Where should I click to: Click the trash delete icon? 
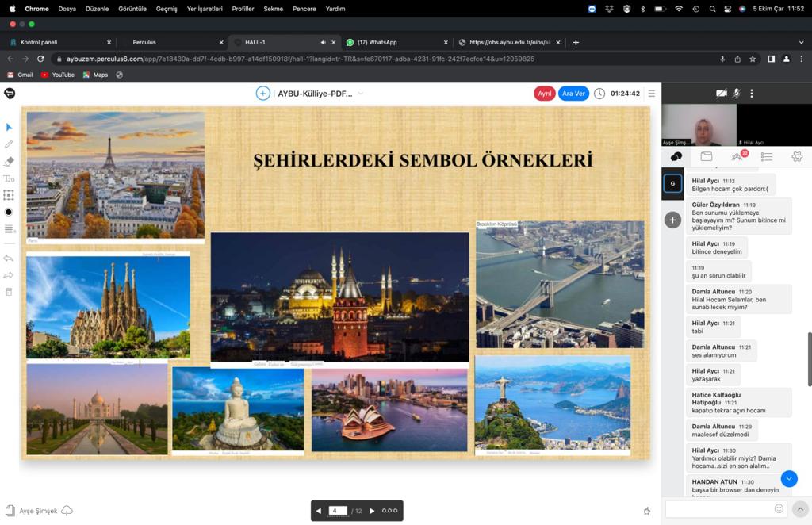pyautogui.click(x=9, y=292)
